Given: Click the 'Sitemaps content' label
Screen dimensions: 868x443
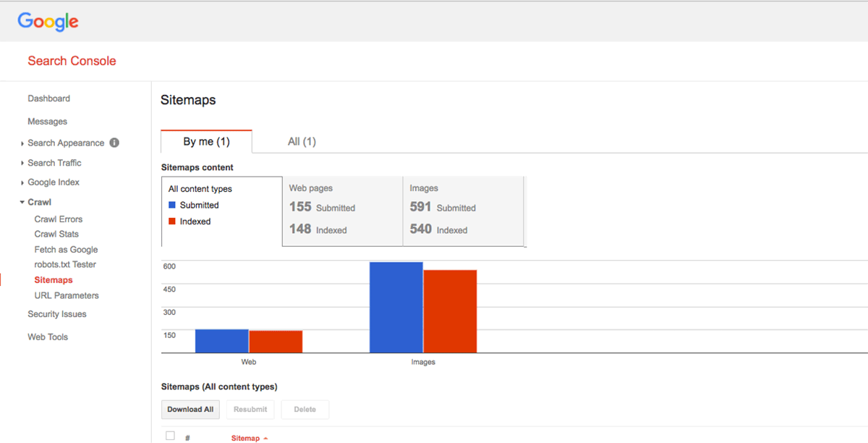Looking at the screenshot, I should click(197, 167).
